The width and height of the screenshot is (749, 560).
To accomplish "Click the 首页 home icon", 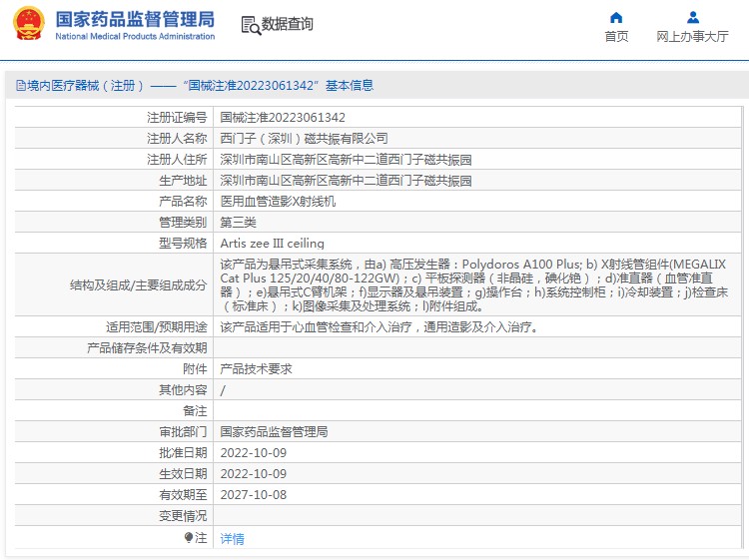I will (x=616, y=18).
